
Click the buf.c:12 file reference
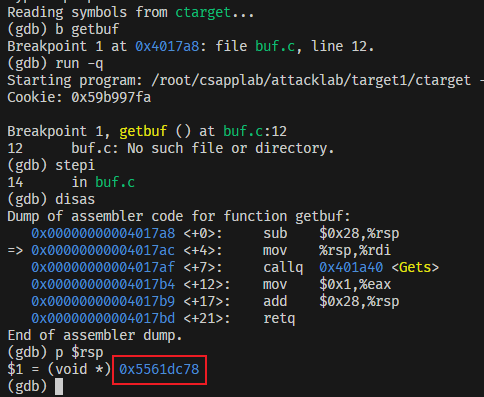255,131
